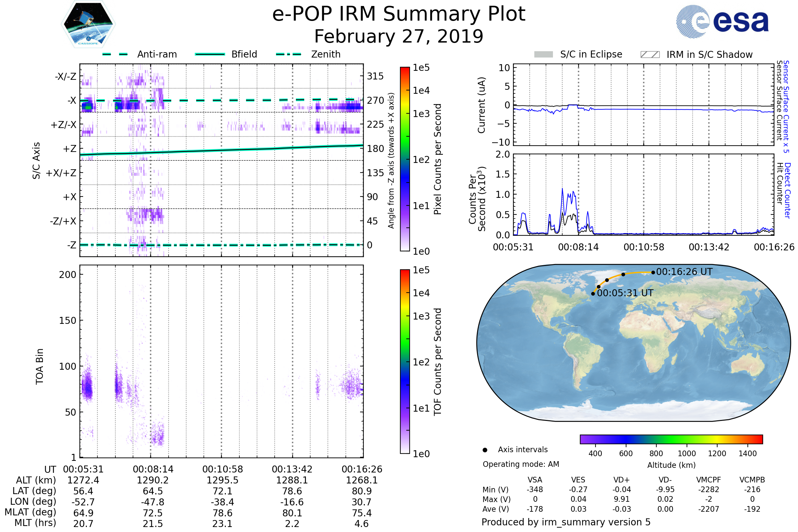Screen dimensions: 798x532
Task: Click the Operating mode: AM text
Action: click(521, 464)
